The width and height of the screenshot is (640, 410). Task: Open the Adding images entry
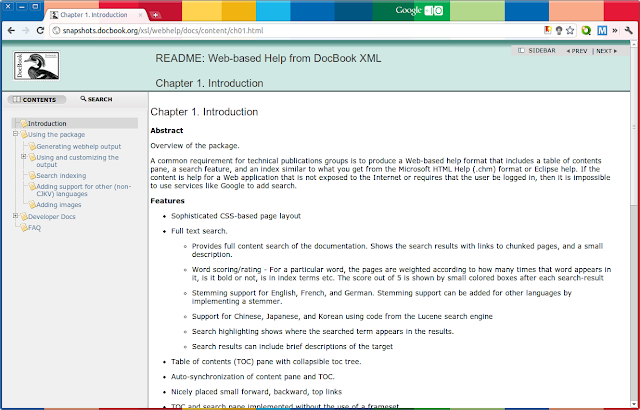59,205
